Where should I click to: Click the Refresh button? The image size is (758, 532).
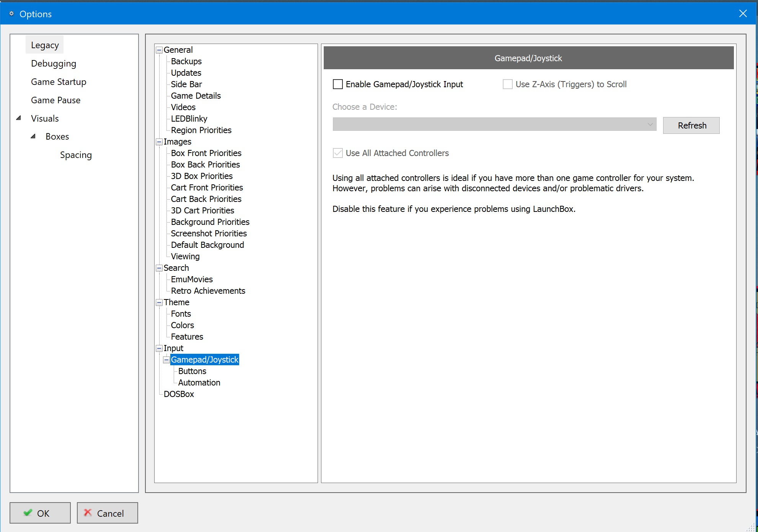691,125
